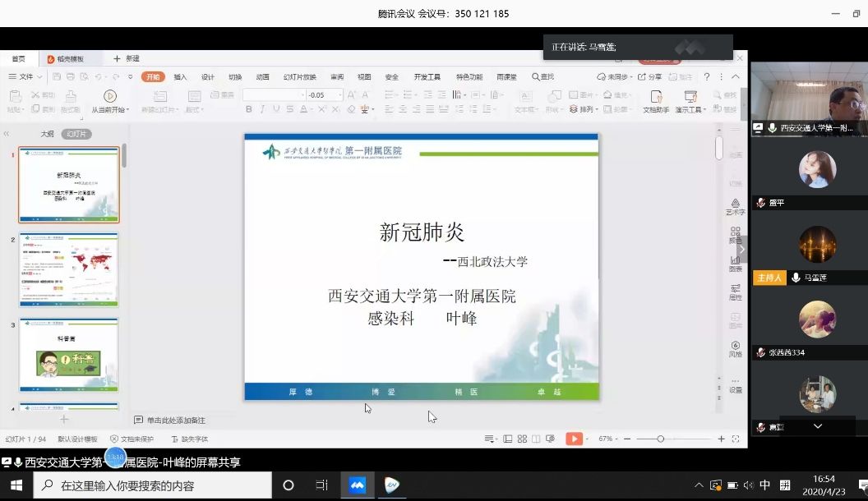Click 单击此处添加备注 to add notes

(x=176, y=420)
